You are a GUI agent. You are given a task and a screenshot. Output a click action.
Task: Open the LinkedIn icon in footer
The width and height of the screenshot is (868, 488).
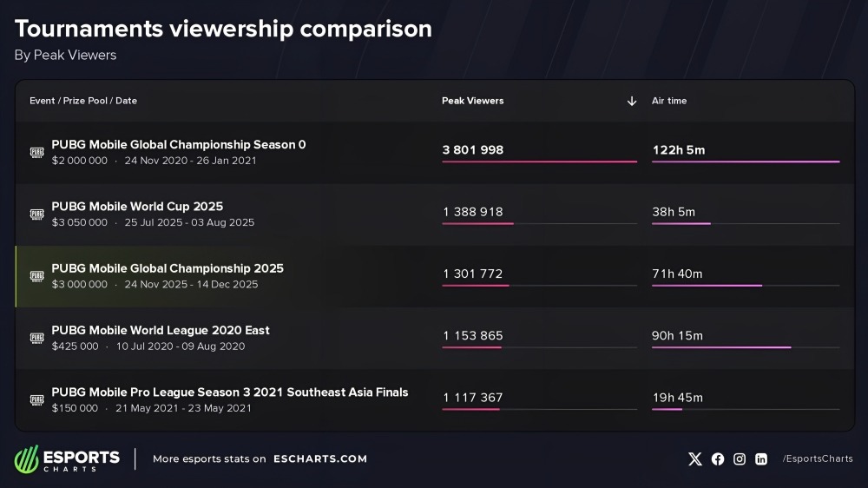click(761, 459)
